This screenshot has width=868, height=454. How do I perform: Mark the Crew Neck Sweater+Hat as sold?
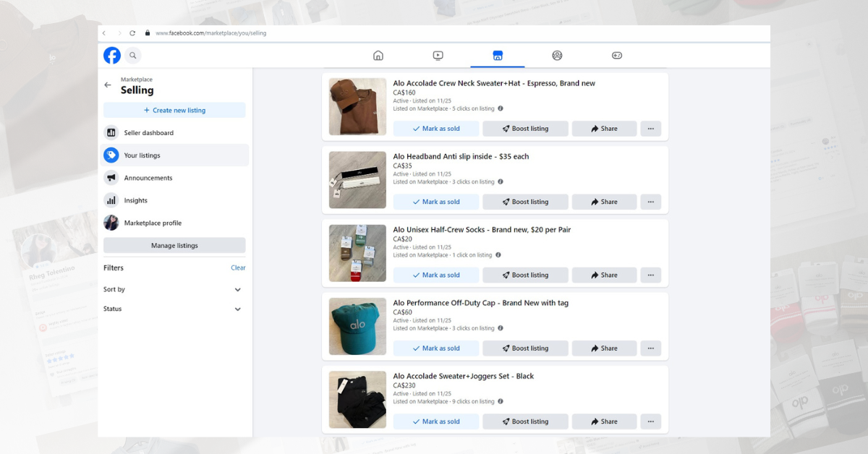[436, 129]
